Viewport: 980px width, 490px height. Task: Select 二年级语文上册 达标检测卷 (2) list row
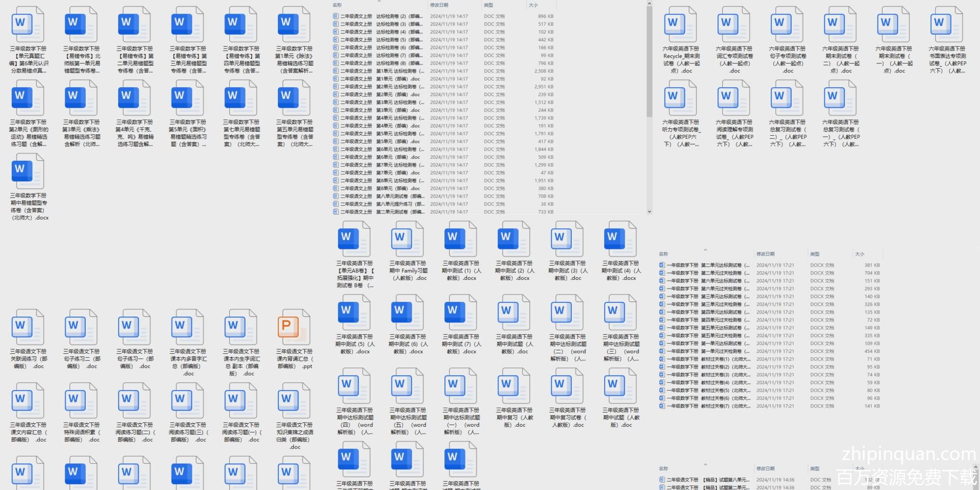pos(377,16)
